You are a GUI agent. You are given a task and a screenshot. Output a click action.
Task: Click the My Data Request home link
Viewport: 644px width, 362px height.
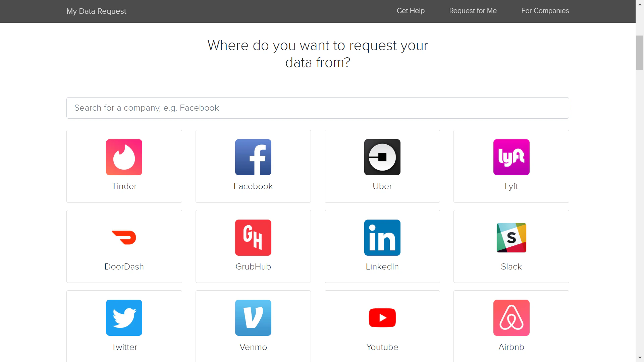pyautogui.click(x=96, y=11)
